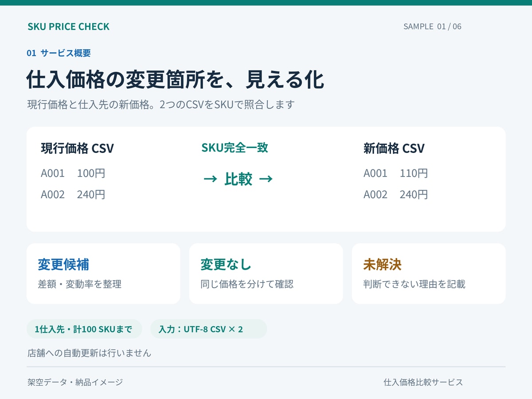Click A002 240円 under 新価格 CSV
532x399 pixels.
pyautogui.click(x=395, y=195)
